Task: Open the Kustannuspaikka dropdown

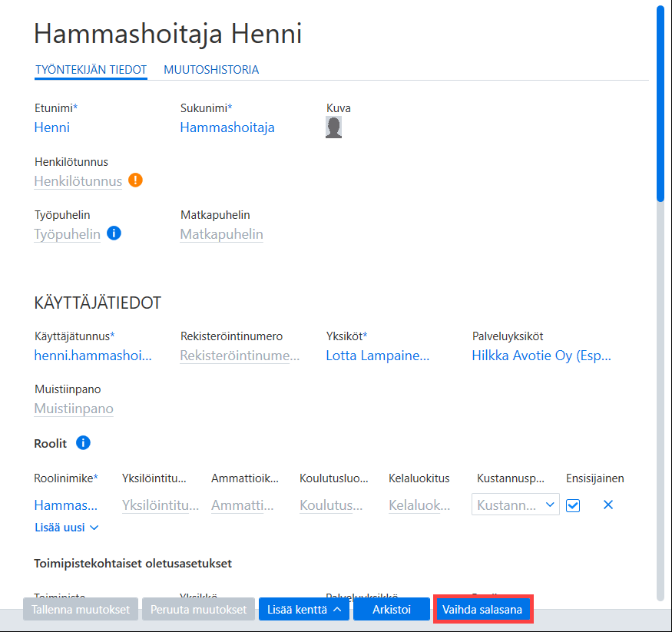Action: (515, 505)
